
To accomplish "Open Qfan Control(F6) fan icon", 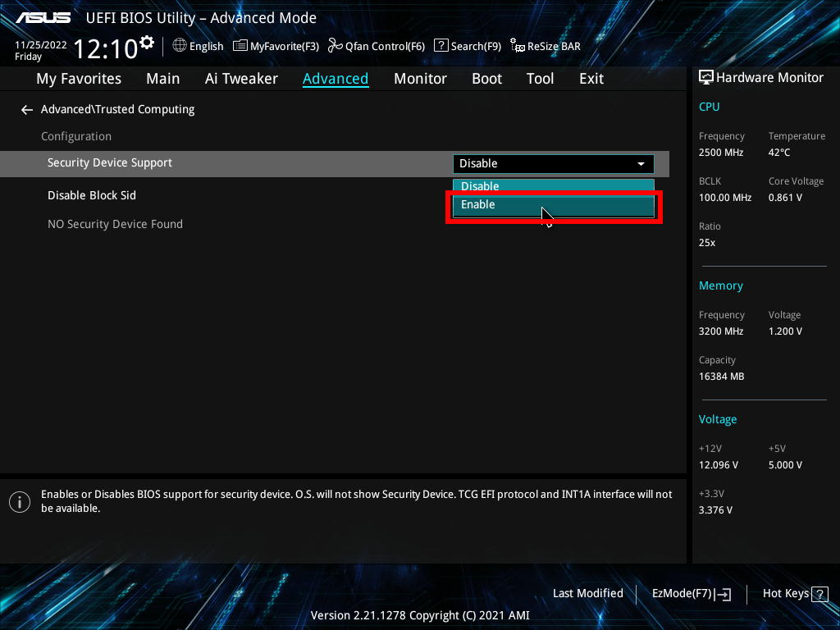I will [336, 46].
